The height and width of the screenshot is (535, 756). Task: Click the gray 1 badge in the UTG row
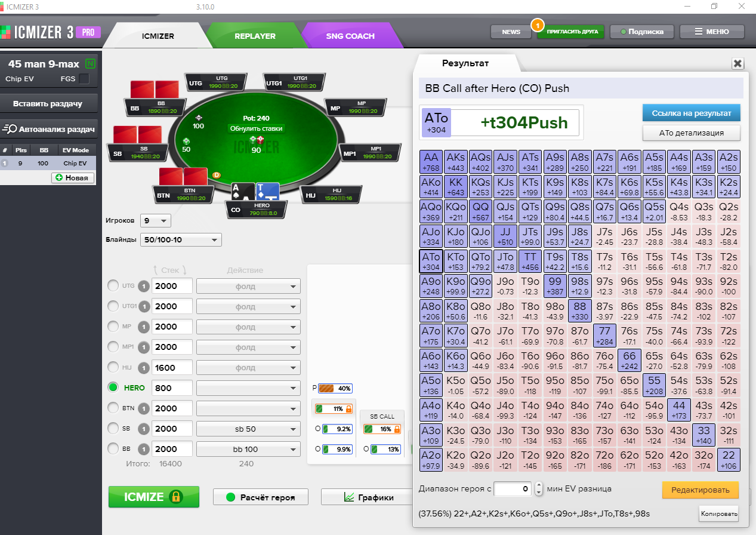pyautogui.click(x=144, y=286)
